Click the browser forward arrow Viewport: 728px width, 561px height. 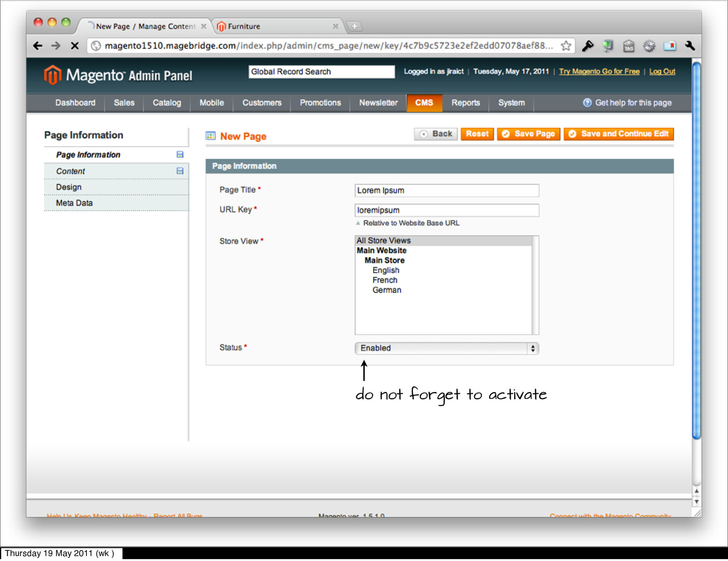pyautogui.click(x=56, y=46)
